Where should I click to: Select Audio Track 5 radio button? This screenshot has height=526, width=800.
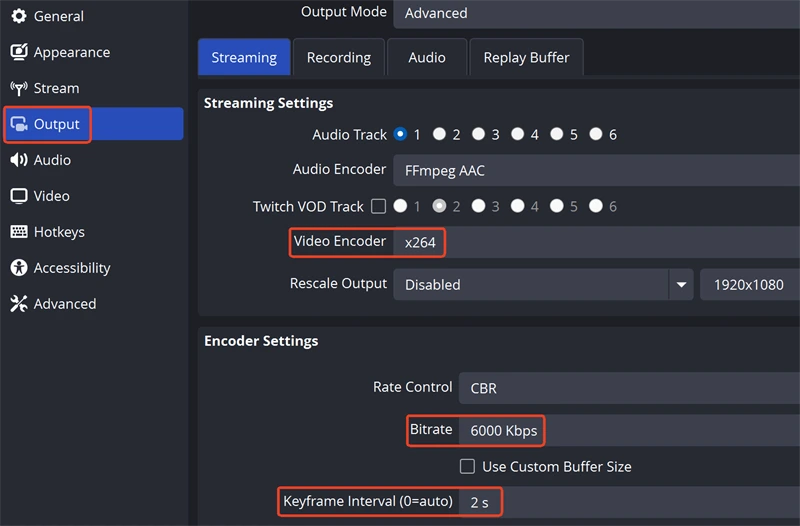(557, 134)
